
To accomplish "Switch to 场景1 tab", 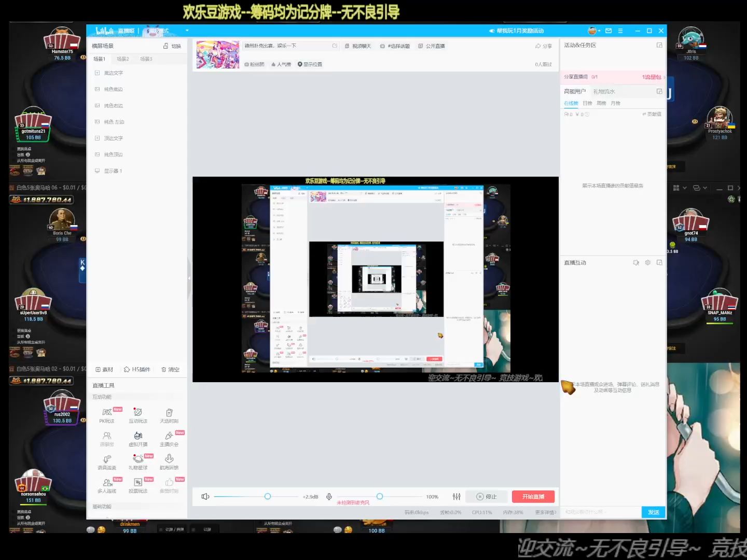I will click(100, 59).
